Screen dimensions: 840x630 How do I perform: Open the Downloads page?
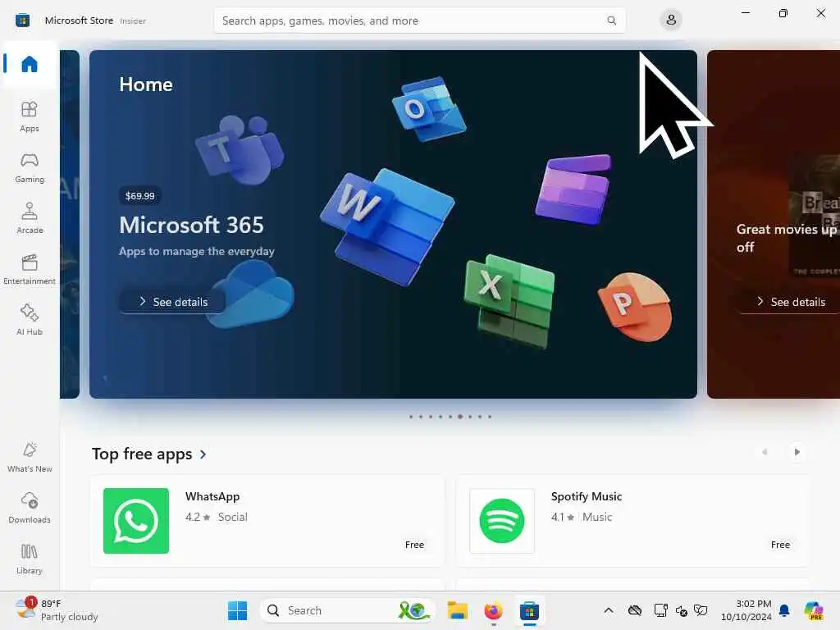click(x=30, y=509)
